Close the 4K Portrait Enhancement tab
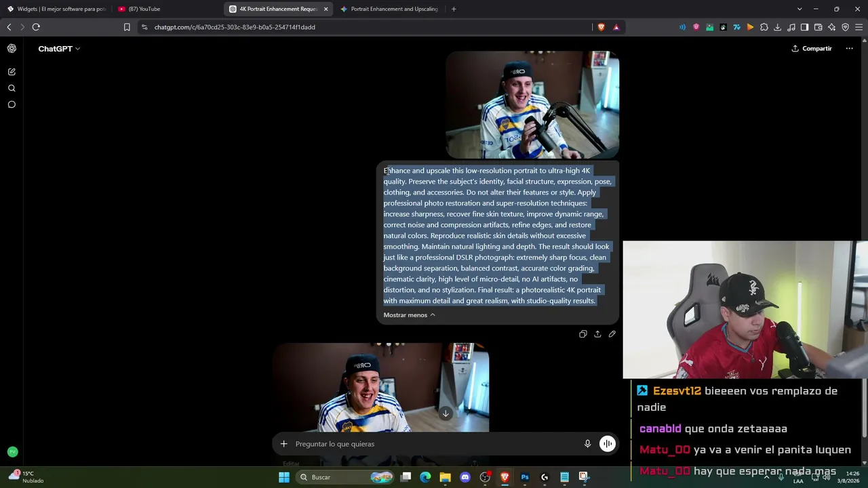868x488 pixels. [326, 9]
